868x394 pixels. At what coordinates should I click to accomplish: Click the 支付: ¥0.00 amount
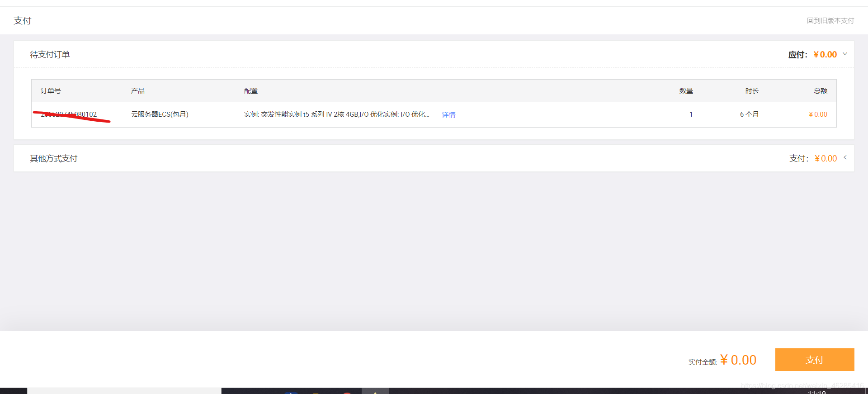tap(826, 158)
